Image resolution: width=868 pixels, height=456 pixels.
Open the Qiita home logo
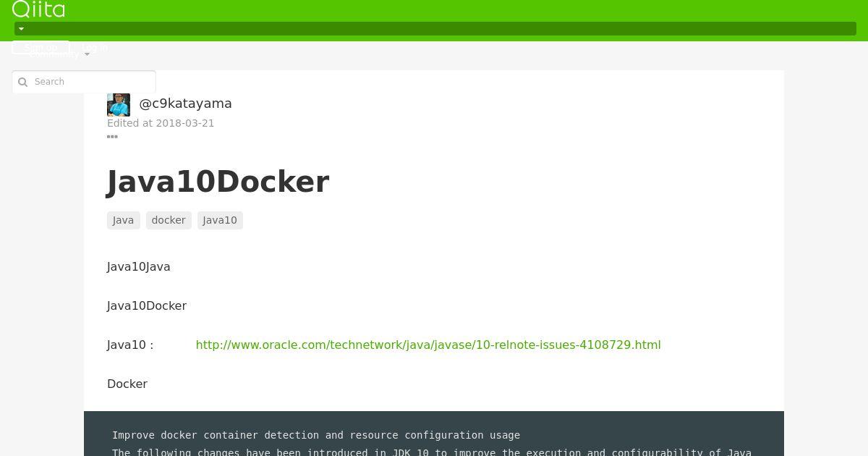click(38, 9)
